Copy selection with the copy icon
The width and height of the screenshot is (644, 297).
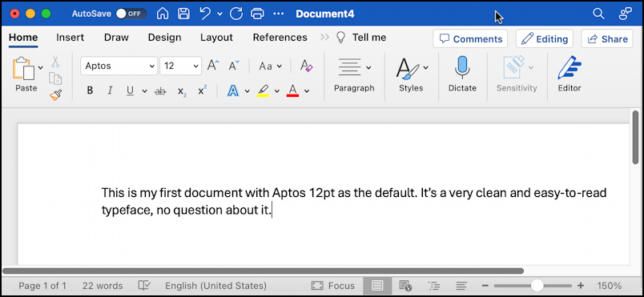pos(55,78)
